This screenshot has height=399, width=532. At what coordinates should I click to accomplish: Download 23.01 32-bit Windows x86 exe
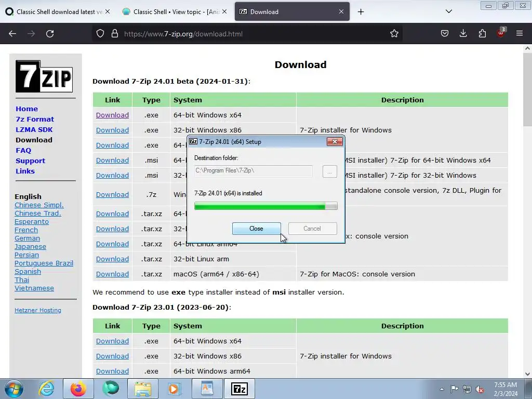[112, 356]
